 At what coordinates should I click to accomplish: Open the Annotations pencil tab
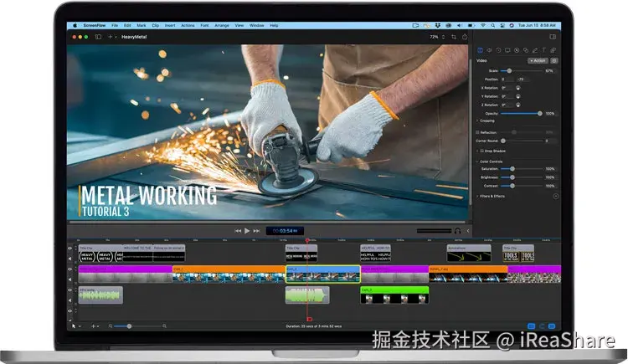point(535,50)
